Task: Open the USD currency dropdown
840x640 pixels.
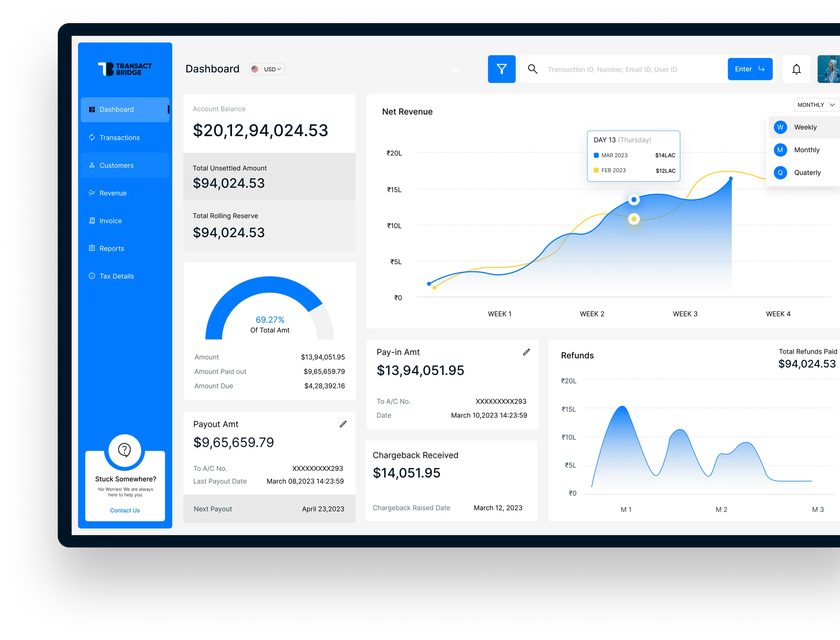Action: coord(267,69)
